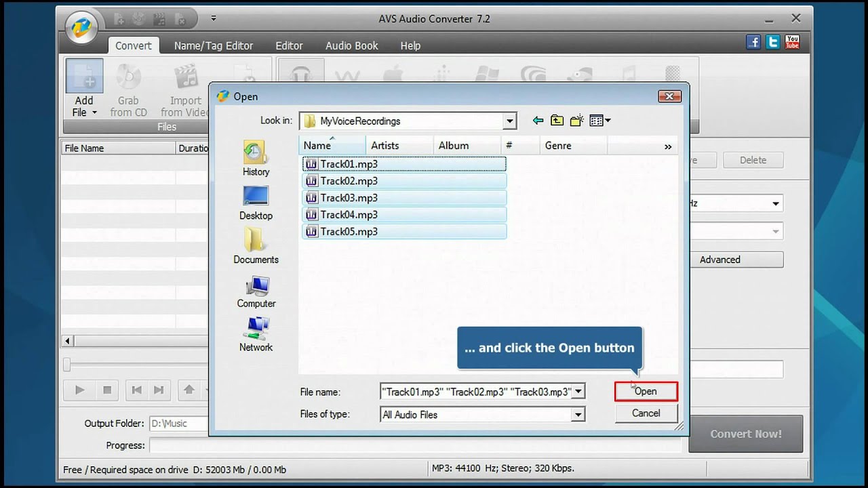The width and height of the screenshot is (868, 488).
Task: Expand the Files of type dropdown
Action: tap(578, 415)
